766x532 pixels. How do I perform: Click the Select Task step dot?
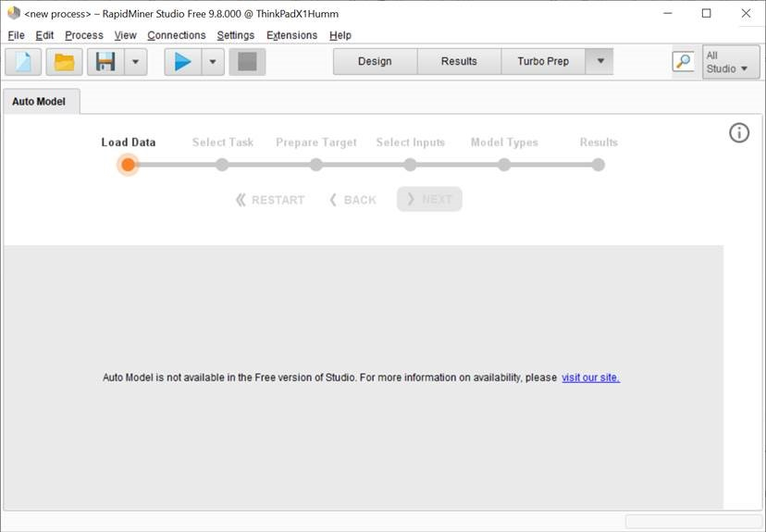tap(222, 165)
